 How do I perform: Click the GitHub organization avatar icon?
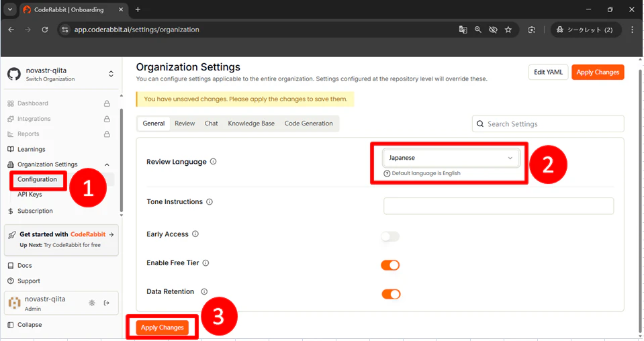[x=13, y=74]
